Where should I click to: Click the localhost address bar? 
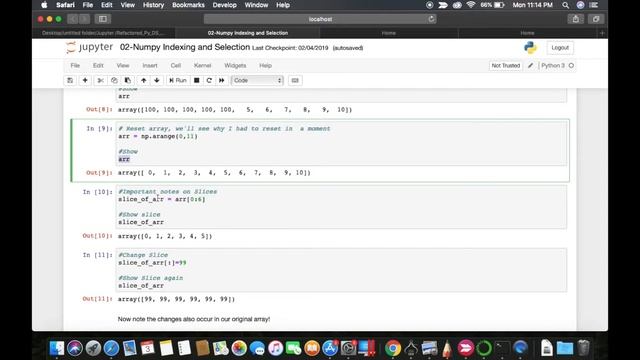[x=320, y=19]
